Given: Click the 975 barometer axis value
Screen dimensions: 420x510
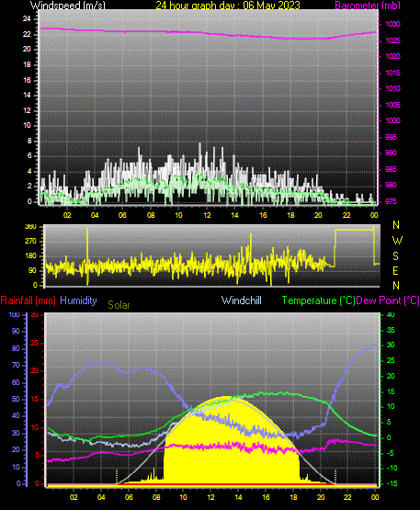Looking at the screenshot, I should [391, 201].
